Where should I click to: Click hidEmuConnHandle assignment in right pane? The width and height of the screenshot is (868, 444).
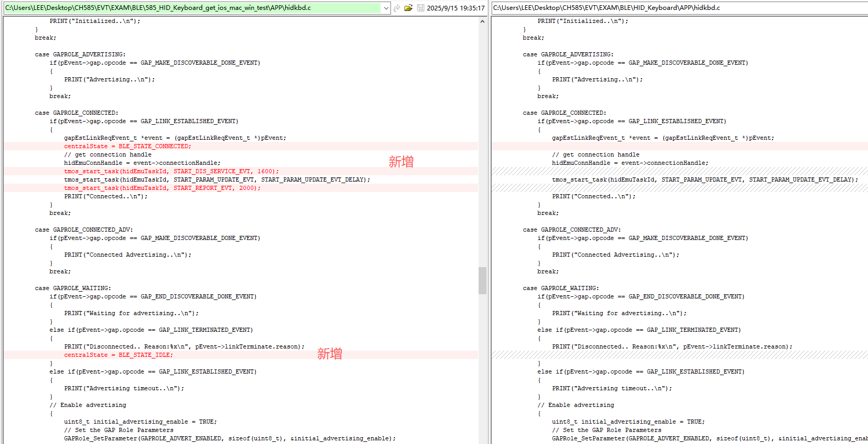coord(630,163)
